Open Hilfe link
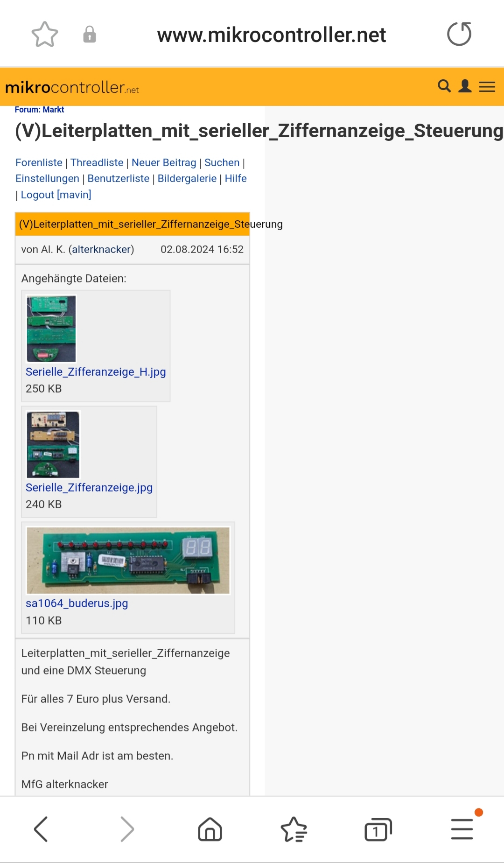Image resolution: width=504 pixels, height=863 pixels. coord(236,178)
